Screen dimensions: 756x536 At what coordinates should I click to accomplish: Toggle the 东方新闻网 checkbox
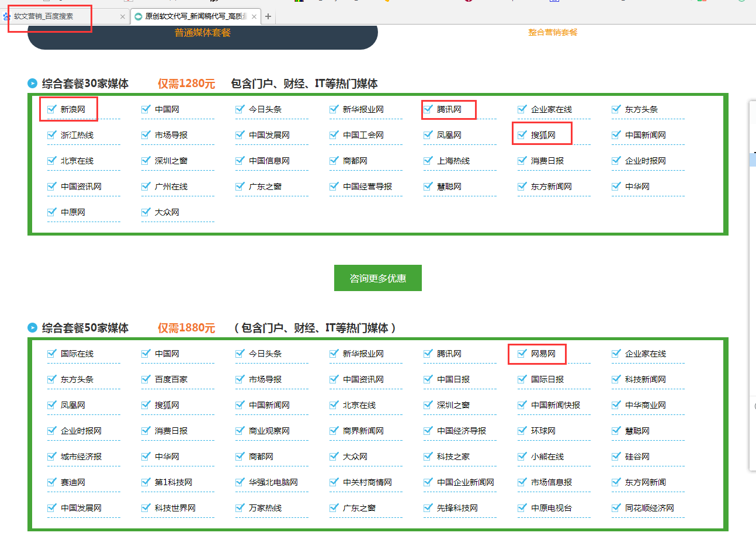tap(522, 186)
